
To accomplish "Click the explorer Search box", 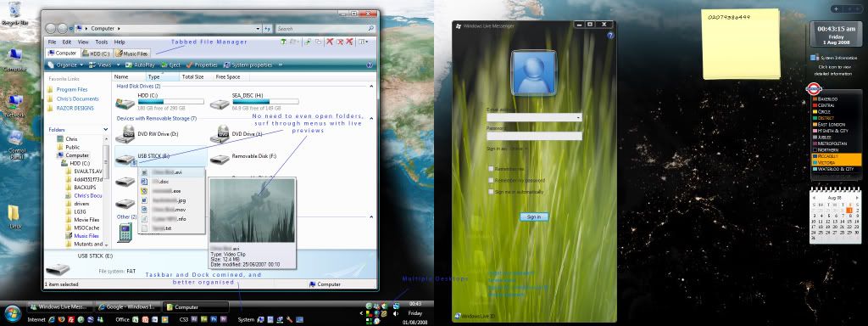I will point(325,28).
